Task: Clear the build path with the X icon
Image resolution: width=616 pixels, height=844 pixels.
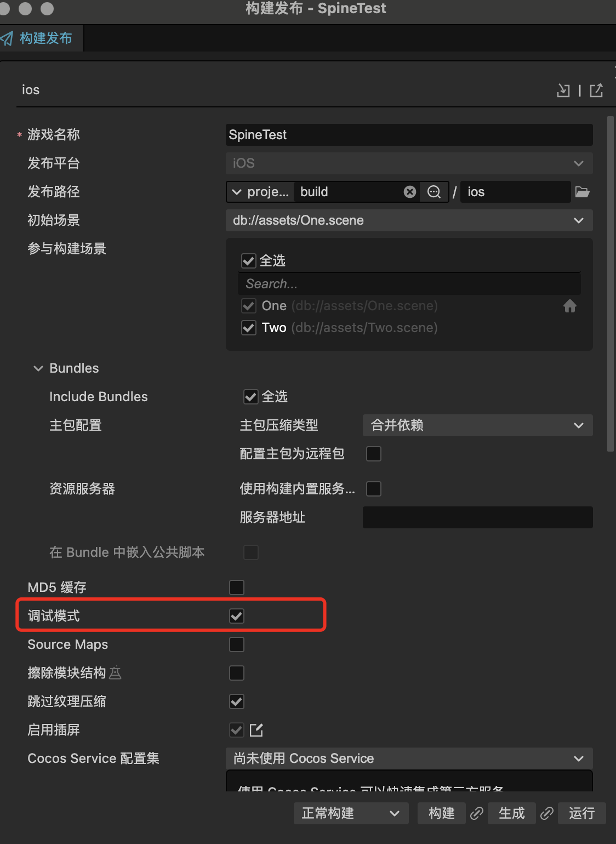Action: click(410, 192)
